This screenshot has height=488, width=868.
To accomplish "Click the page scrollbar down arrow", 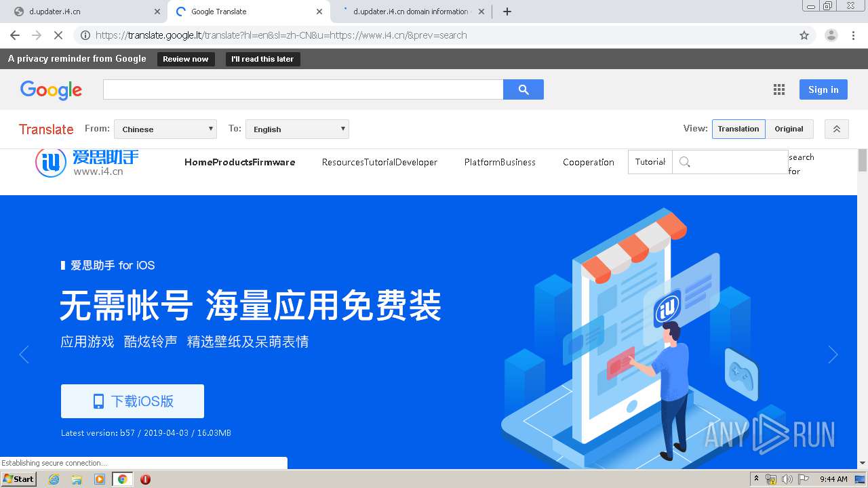I will [x=863, y=464].
